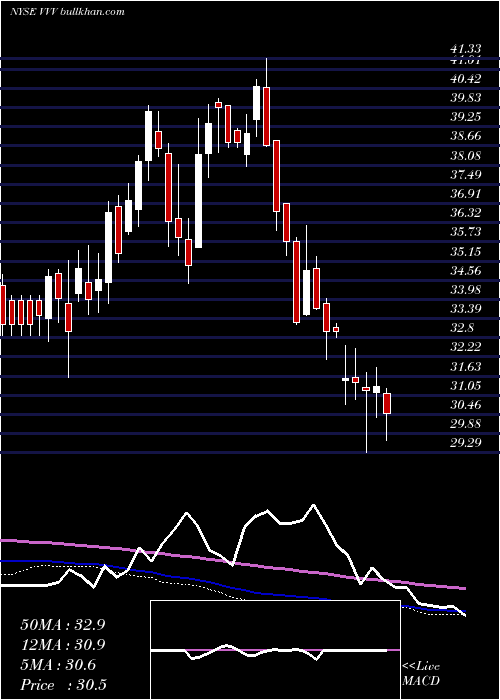500x700 pixels.
Task: Select the 36.32 price axis label
Action: [466, 213]
